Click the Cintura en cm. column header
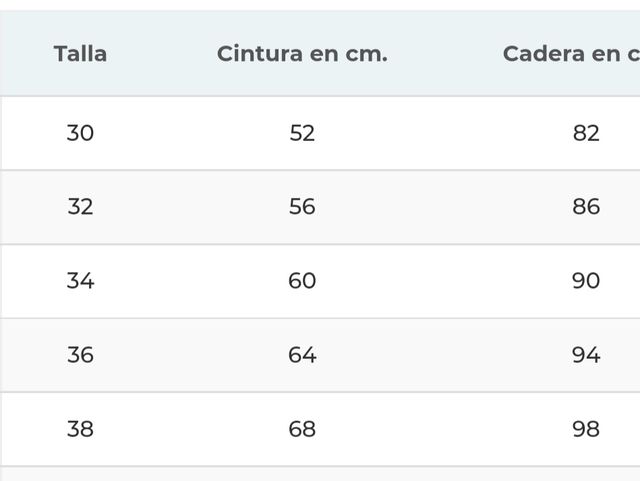 (302, 54)
